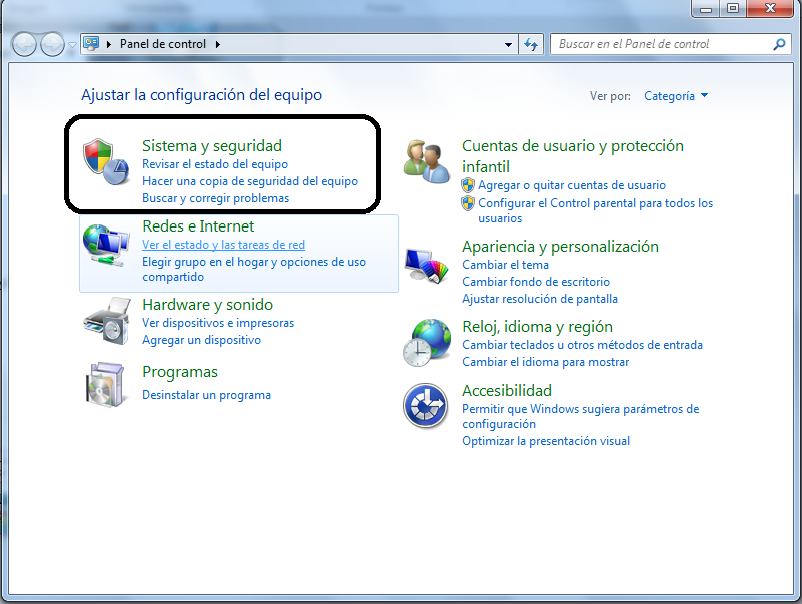Click Buscar y corregir problemas
The image size is (802, 604).
click(215, 198)
